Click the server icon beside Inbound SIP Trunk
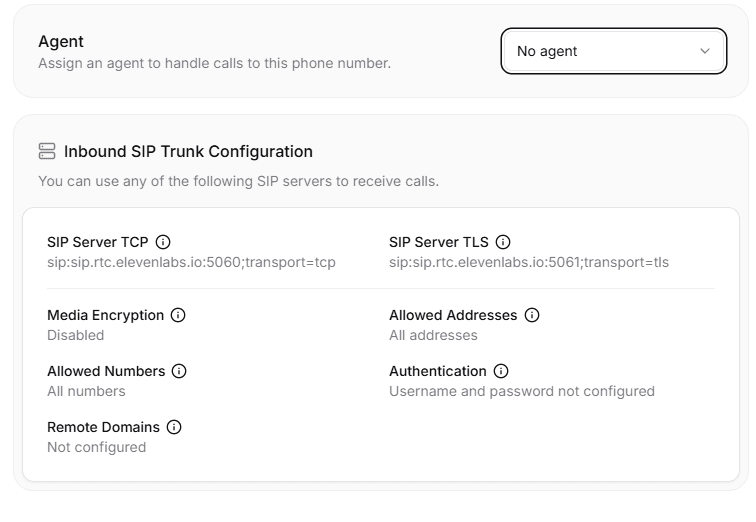The width and height of the screenshot is (756, 522). click(47, 152)
